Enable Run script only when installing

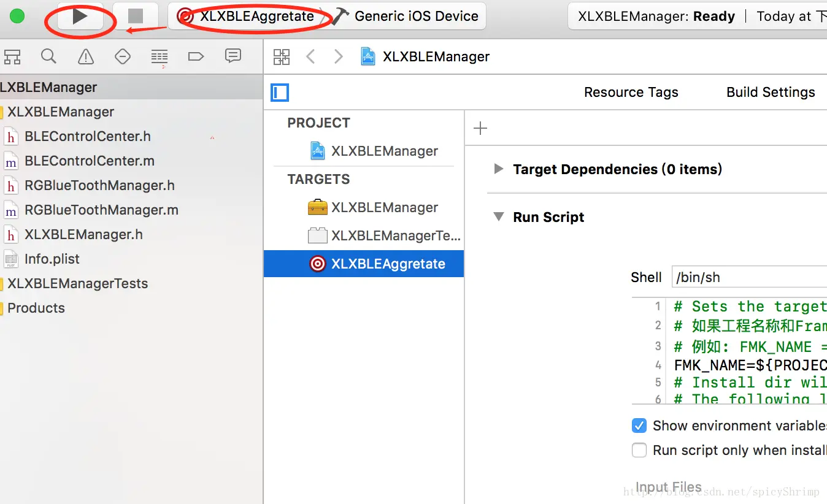639,450
